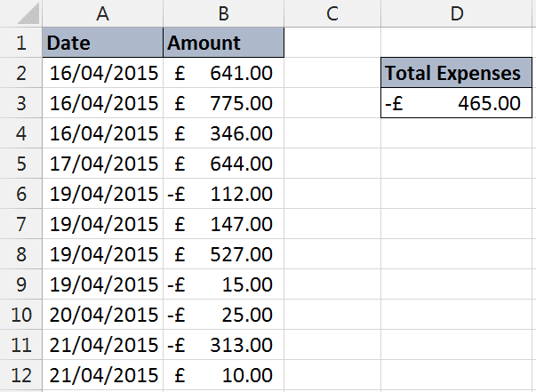Select row 1 header
The height and width of the screenshot is (392, 536).
tap(20, 43)
